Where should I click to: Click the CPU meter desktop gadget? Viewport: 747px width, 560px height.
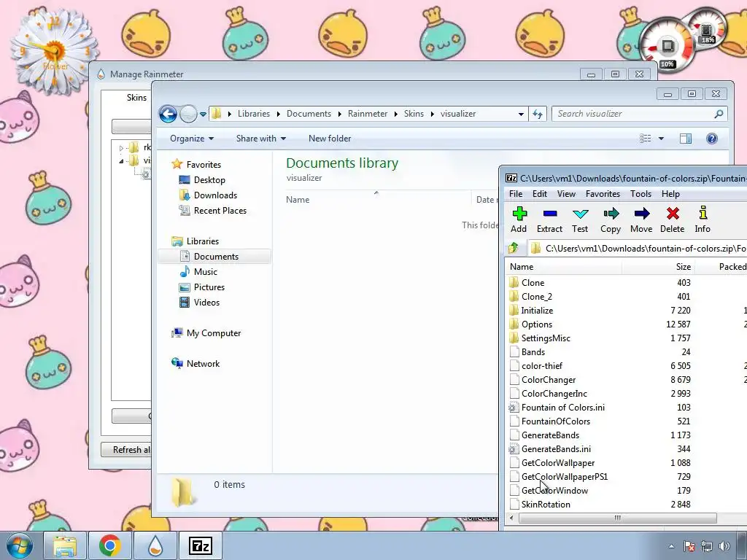point(667,47)
